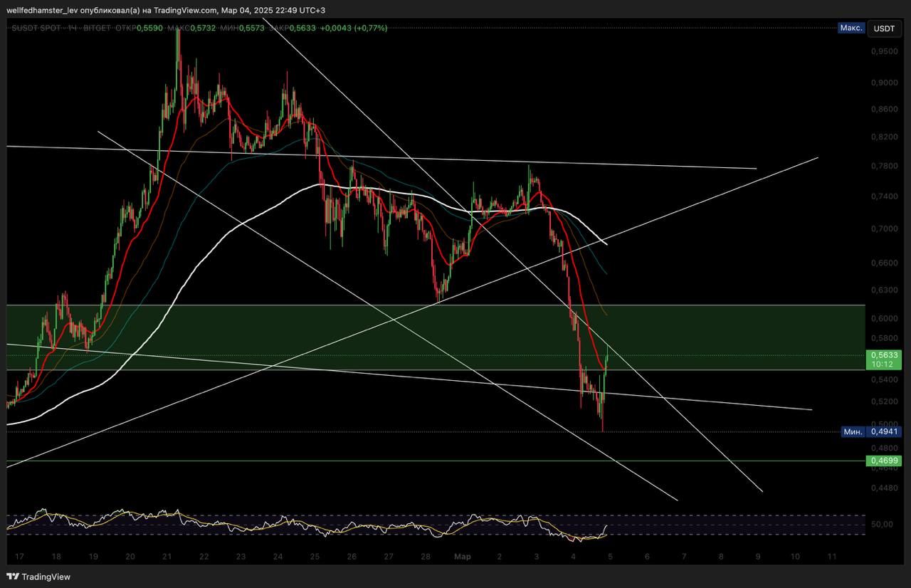Click the 0,9000 price axis label
Viewport: 911px width, 588px height.
885,83
